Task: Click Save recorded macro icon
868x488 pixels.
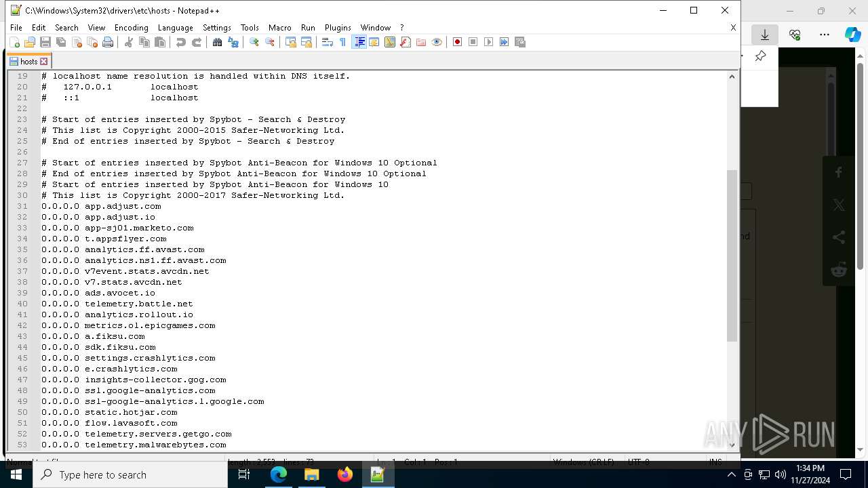Action: coord(520,42)
